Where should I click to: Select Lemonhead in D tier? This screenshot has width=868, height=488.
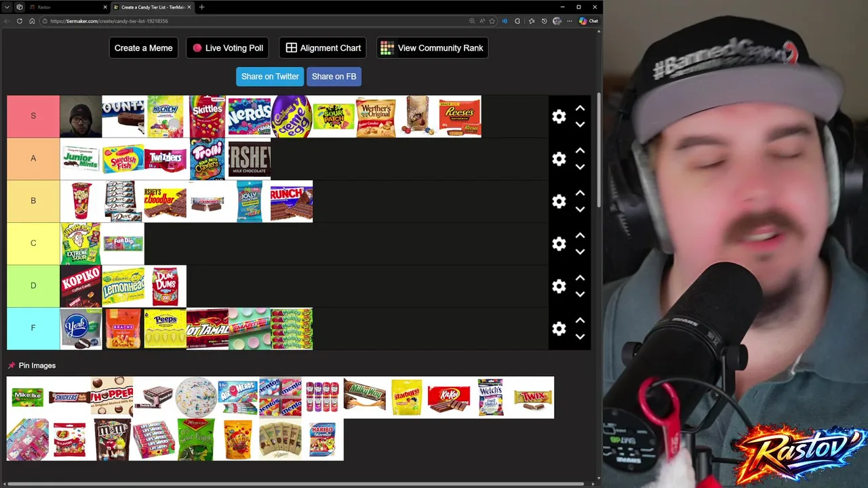pyautogui.click(x=123, y=286)
